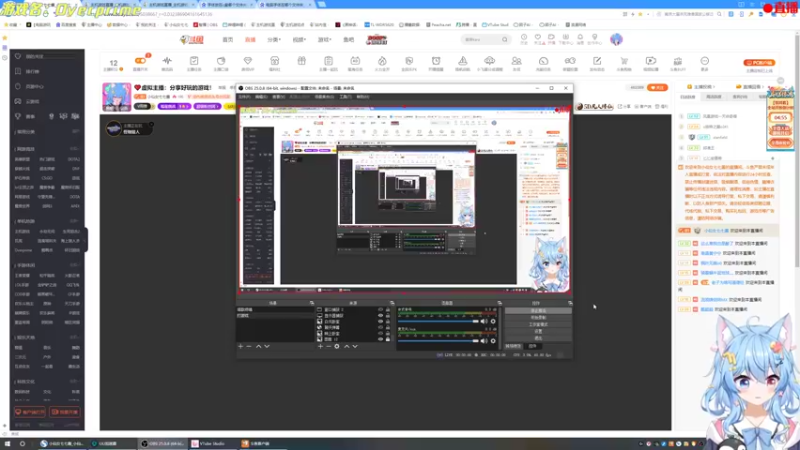Mute the 麦克风/Aux speaker in OBS mixer
Screen dimensions: 800x450
tap(484, 341)
